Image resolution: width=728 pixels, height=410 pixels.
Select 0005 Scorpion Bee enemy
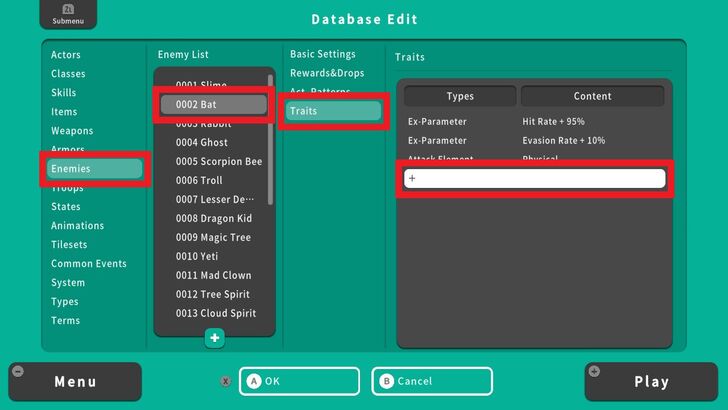pos(218,161)
